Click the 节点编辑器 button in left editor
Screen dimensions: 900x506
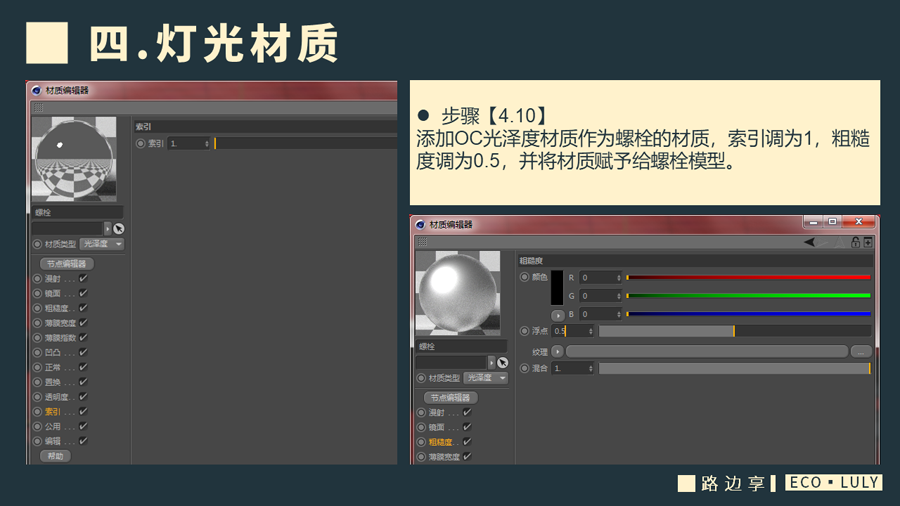[67, 263]
